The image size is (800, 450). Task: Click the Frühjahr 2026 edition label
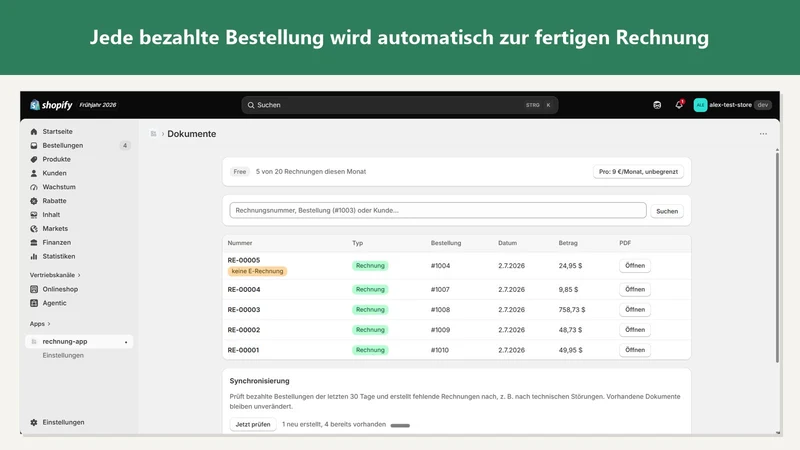pyautogui.click(x=98, y=105)
